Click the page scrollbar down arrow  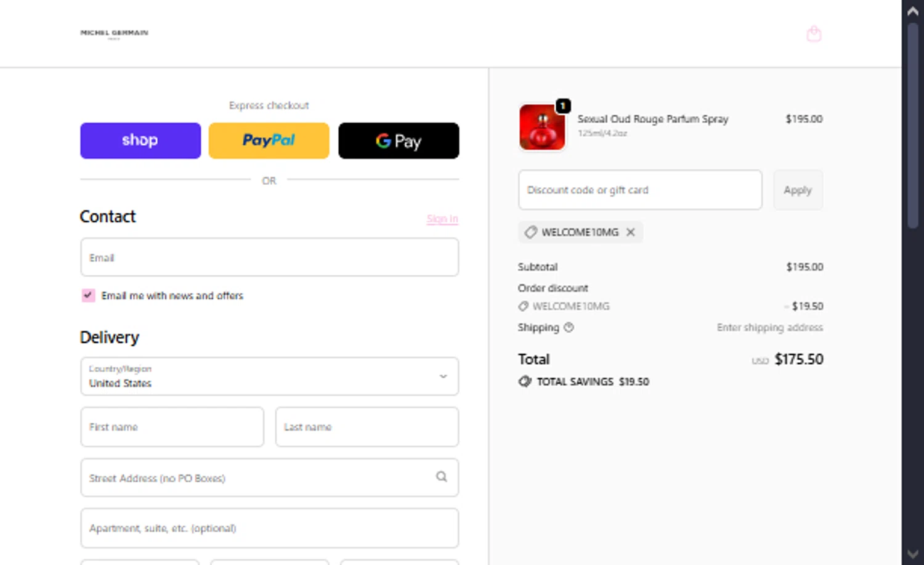(x=913, y=554)
